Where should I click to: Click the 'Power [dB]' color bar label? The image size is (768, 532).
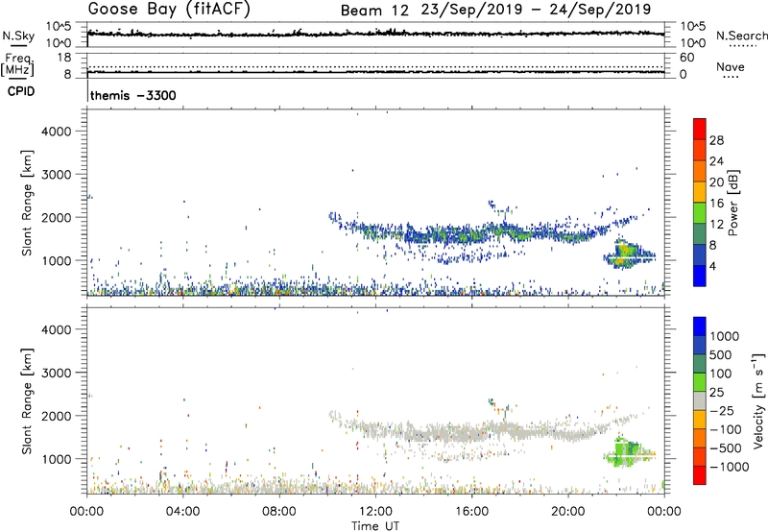732,204
